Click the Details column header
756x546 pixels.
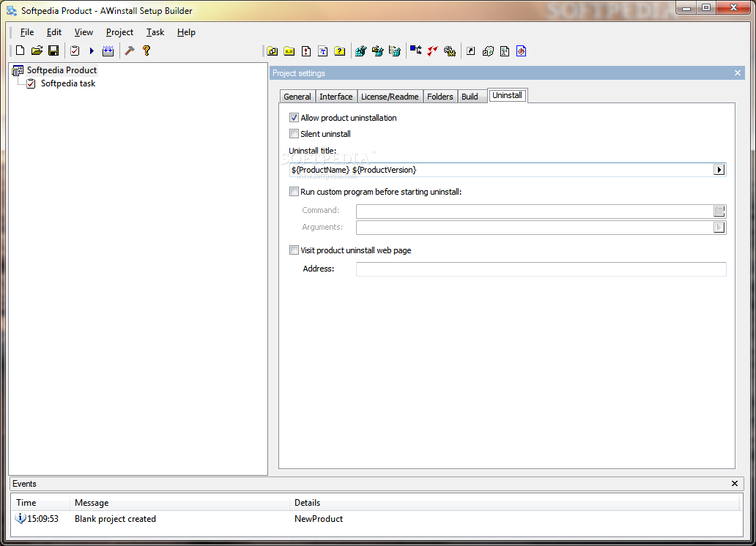[514, 503]
